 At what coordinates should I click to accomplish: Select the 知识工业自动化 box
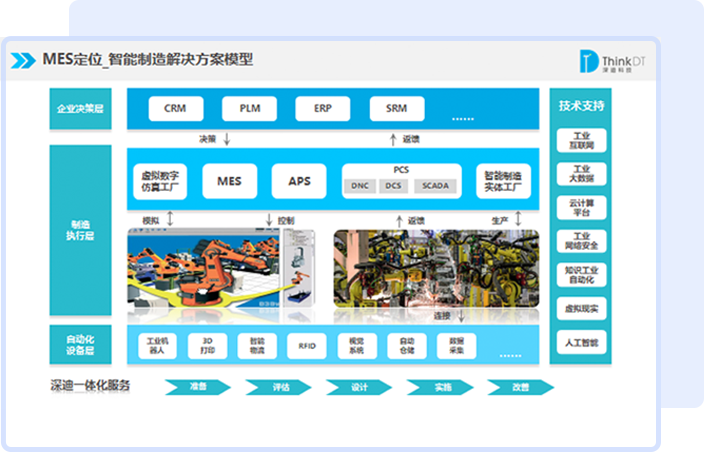(x=581, y=275)
